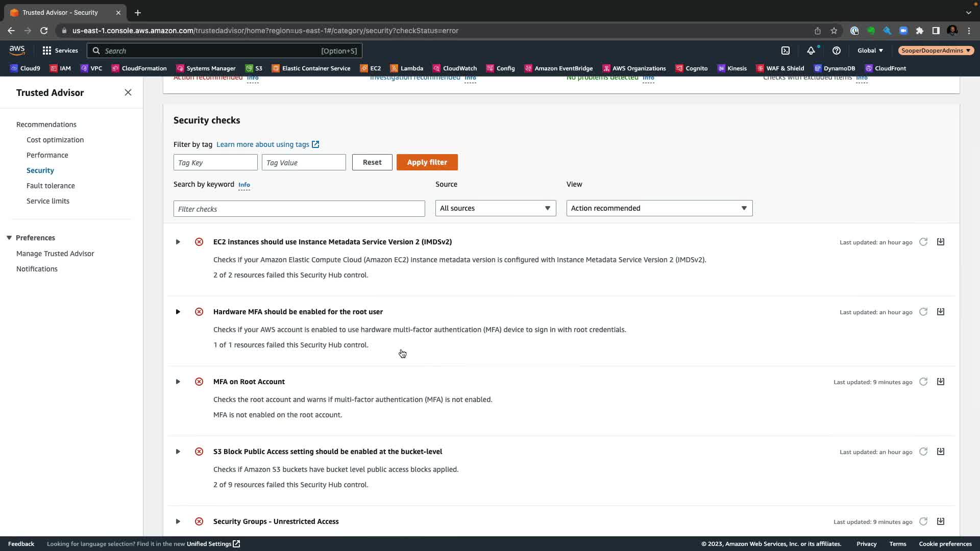Viewport: 980px width, 551px height.
Task: Close the Trusted Advisor side panel
Action: coord(128,92)
